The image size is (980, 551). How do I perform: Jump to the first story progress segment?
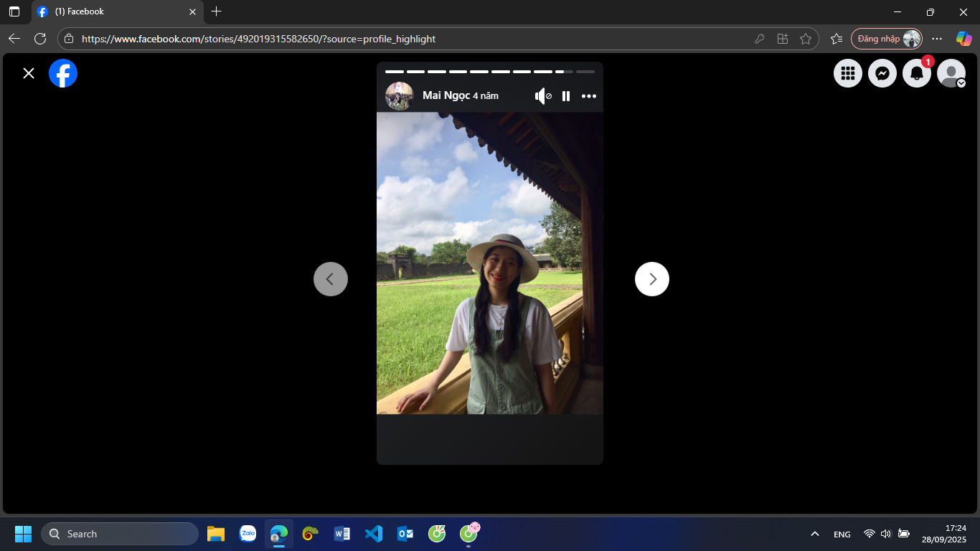(395, 72)
